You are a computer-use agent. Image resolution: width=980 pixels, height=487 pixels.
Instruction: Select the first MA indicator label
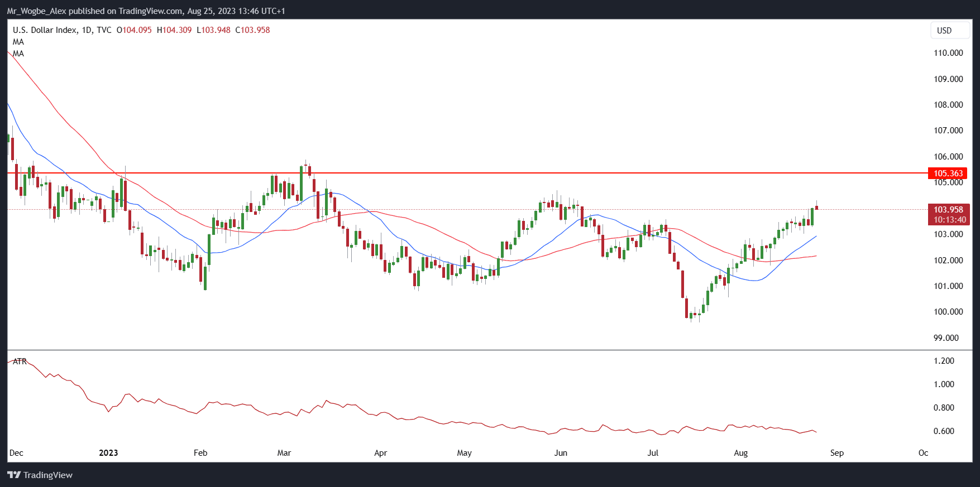coord(18,42)
